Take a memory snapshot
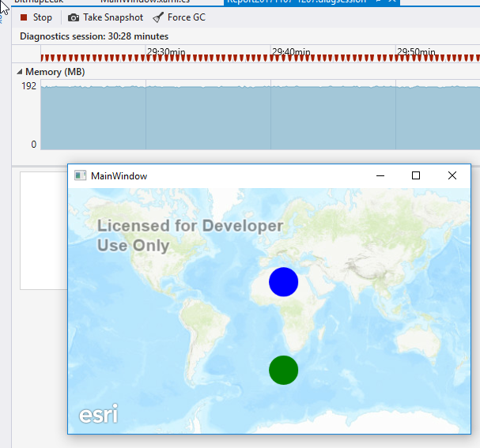Image resolution: width=480 pixels, height=448 pixels. click(x=105, y=17)
